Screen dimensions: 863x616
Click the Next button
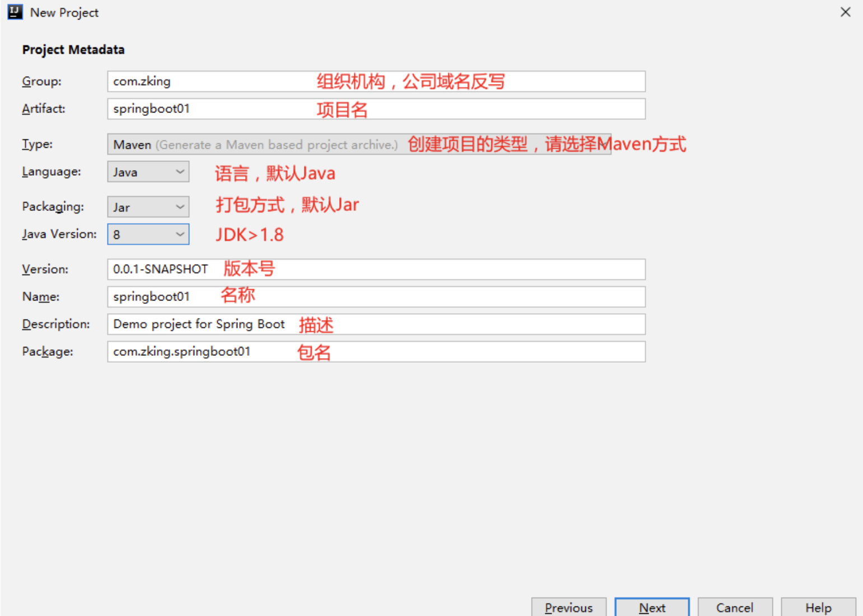pyautogui.click(x=652, y=607)
